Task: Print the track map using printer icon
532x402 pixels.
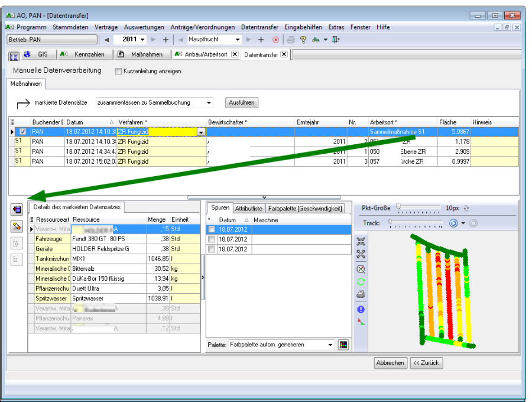Action: 361,294
